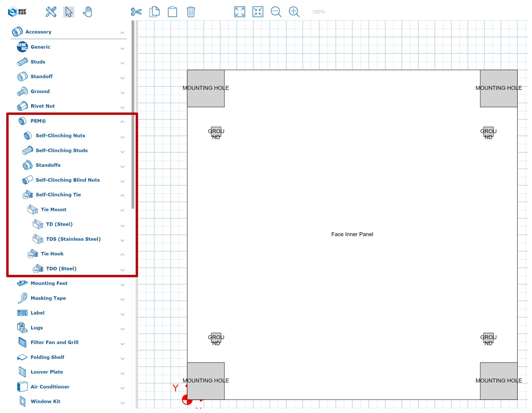Cut selection with the scissors tool
This screenshot has height=413, width=532.
[x=137, y=12]
